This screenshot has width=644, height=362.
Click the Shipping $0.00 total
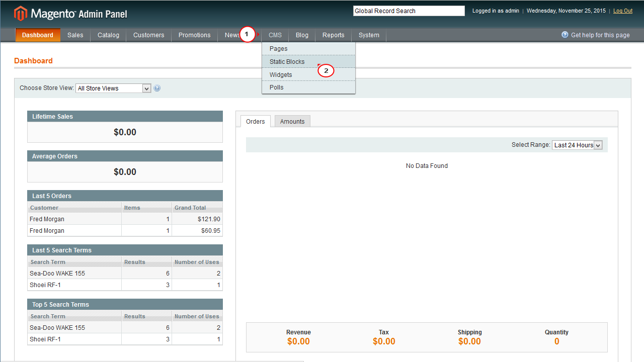tap(469, 341)
